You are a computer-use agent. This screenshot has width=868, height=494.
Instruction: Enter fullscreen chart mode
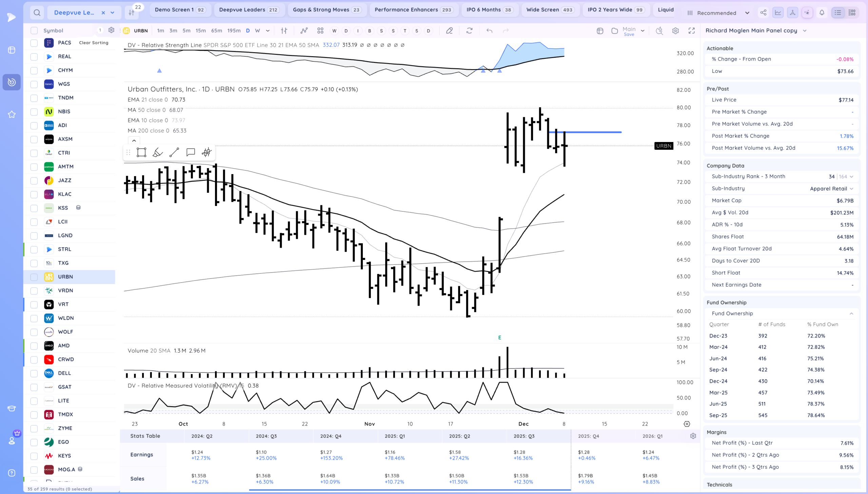tap(691, 31)
